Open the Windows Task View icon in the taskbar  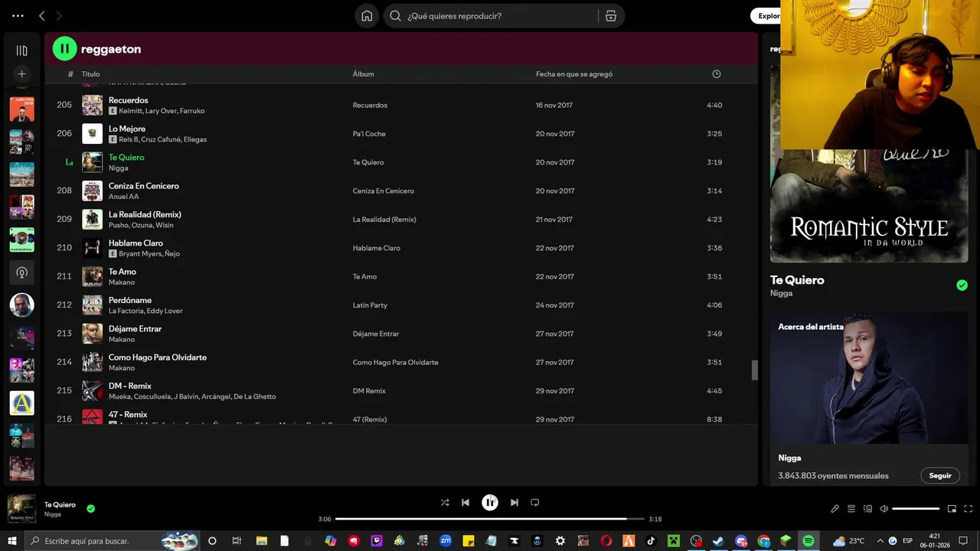pyautogui.click(x=237, y=541)
